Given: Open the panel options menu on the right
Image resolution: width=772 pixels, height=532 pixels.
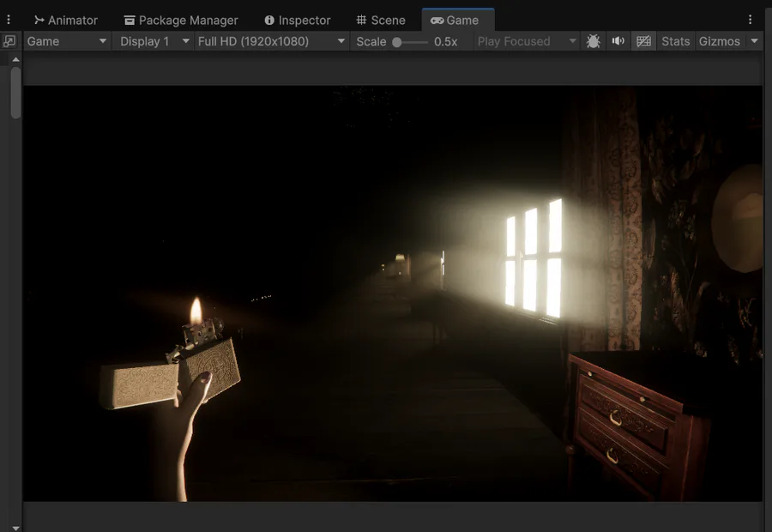Looking at the screenshot, I should 750,20.
